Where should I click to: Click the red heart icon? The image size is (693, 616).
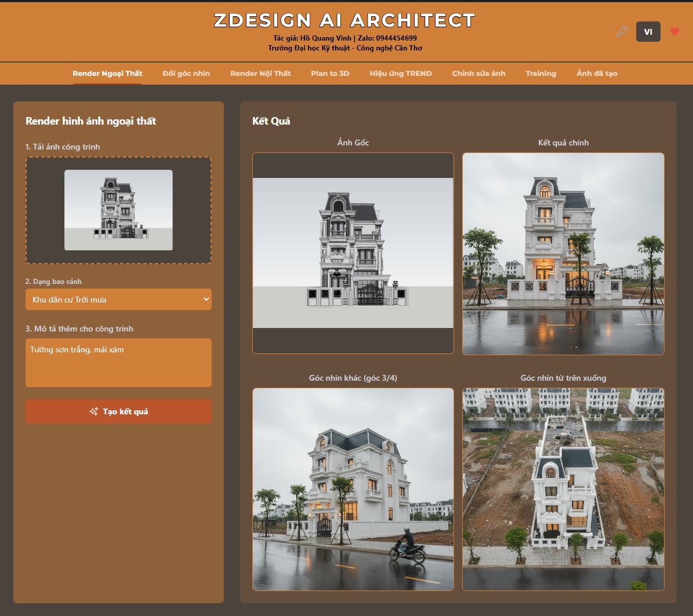[x=674, y=32]
